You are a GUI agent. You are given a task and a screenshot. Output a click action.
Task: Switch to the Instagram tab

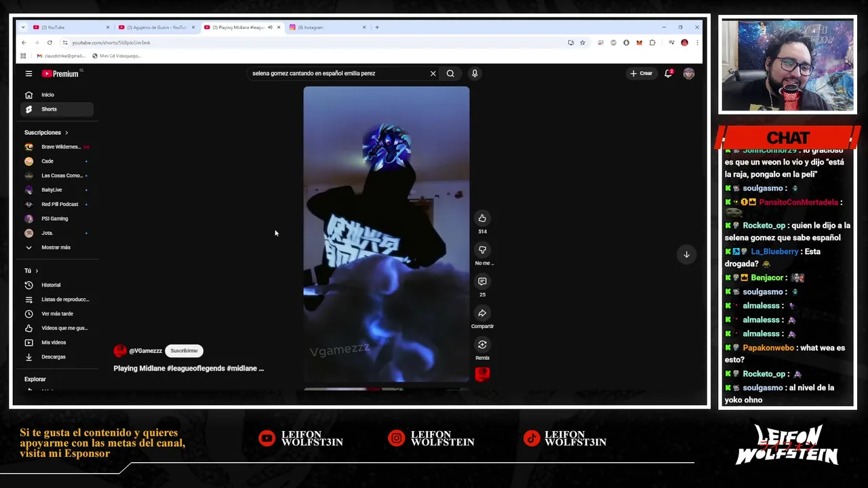coord(328,27)
